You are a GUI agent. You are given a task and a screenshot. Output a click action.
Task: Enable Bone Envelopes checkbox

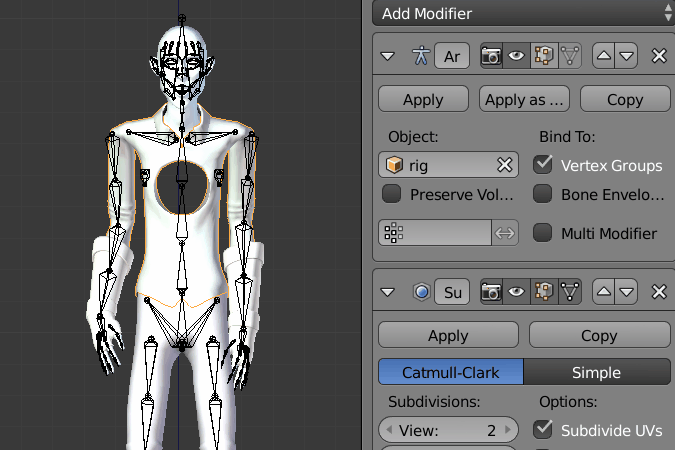543,194
